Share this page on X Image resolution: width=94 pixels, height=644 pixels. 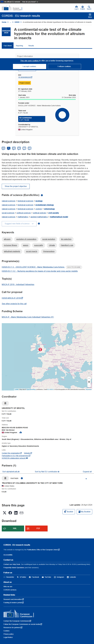4,513
